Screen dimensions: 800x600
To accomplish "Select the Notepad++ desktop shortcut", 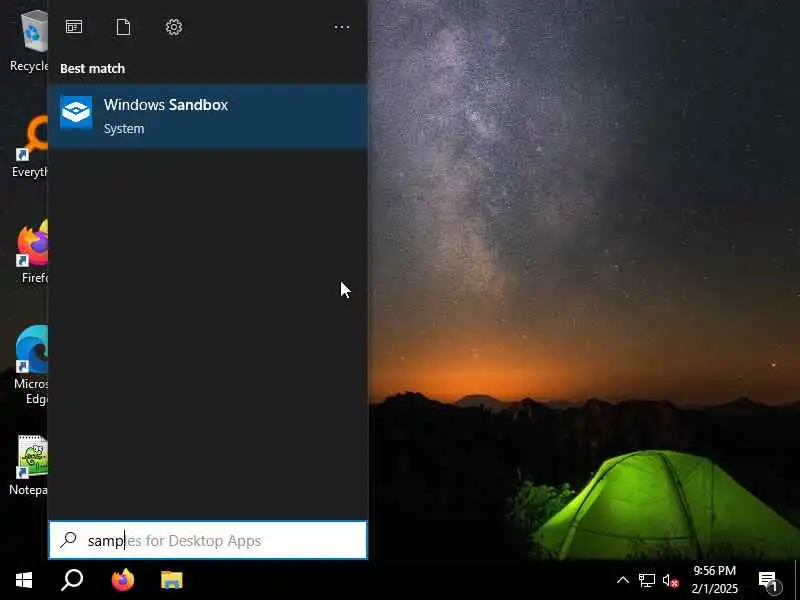I will coord(29,465).
